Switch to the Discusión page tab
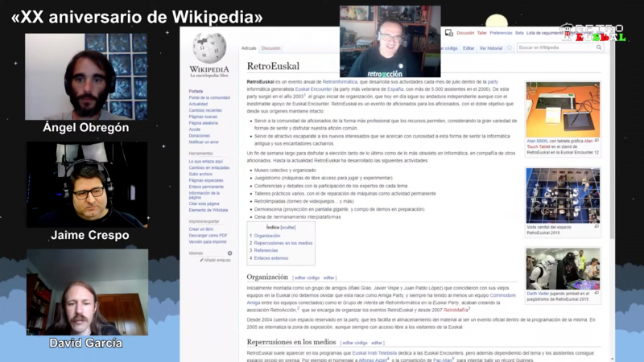The height and width of the screenshot is (362, 644). 270,48
